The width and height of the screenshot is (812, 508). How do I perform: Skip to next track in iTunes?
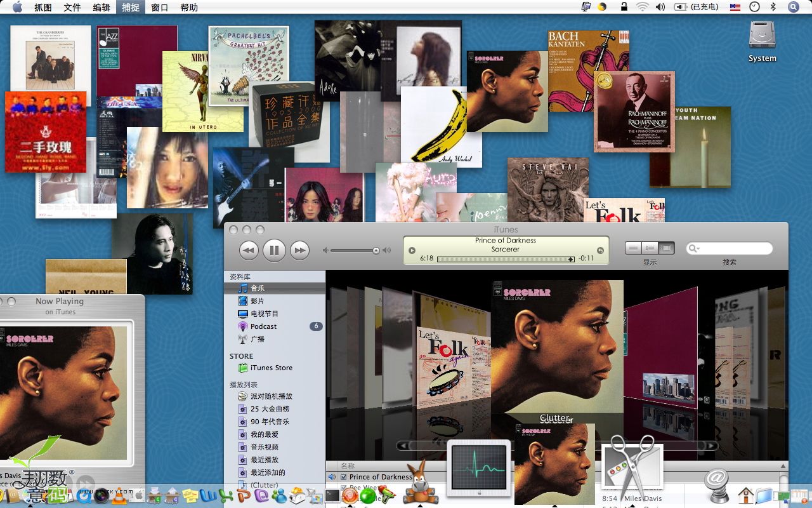(299, 250)
